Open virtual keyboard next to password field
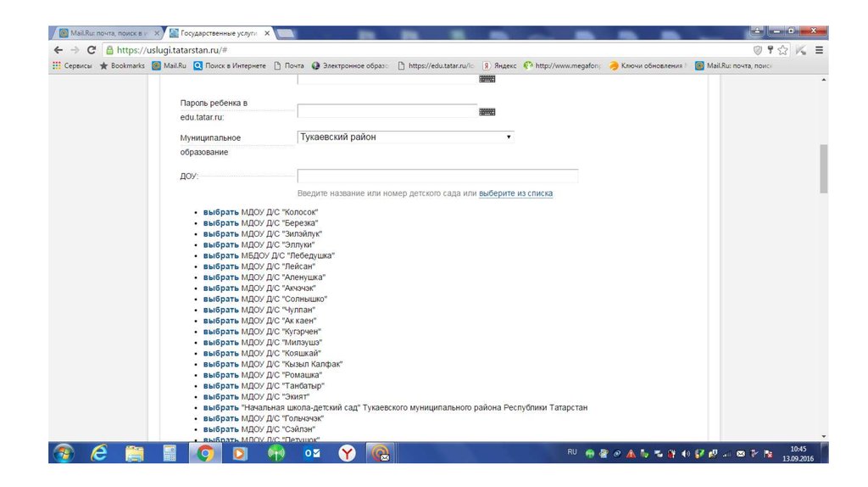 coord(487,111)
